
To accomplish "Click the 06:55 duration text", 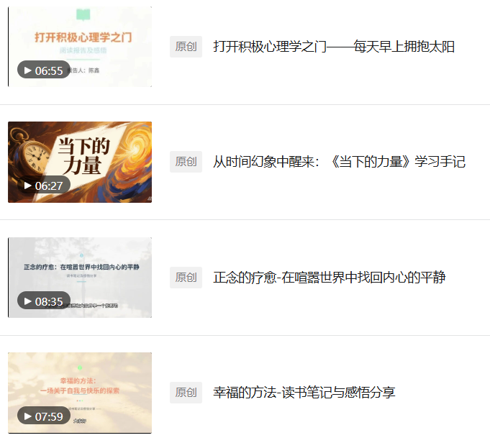I will (x=49, y=71).
